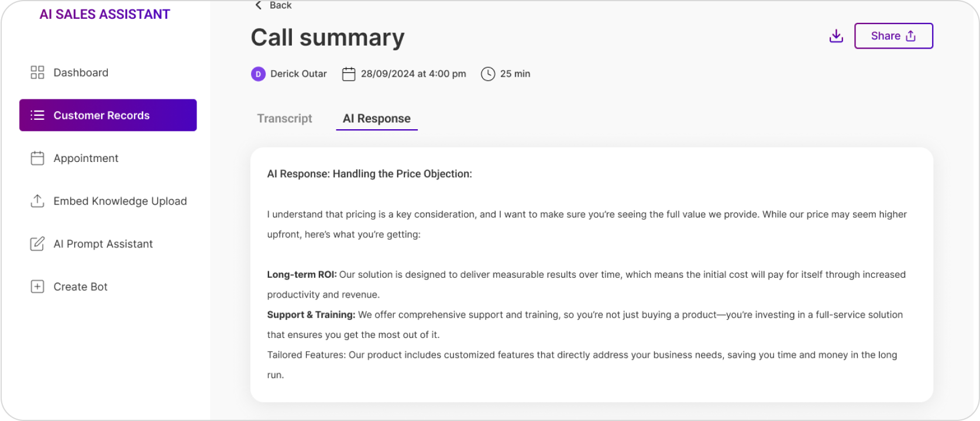Go back using the Back link
This screenshot has height=421, width=980.
[x=280, y=5]
